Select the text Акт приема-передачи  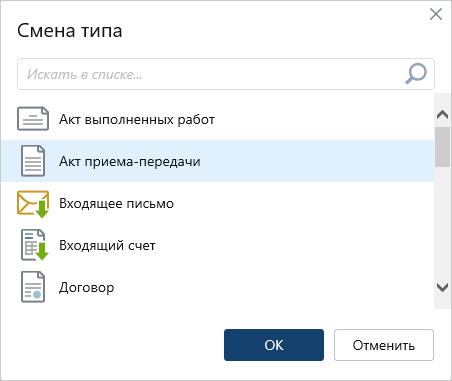tap(130, 161)
